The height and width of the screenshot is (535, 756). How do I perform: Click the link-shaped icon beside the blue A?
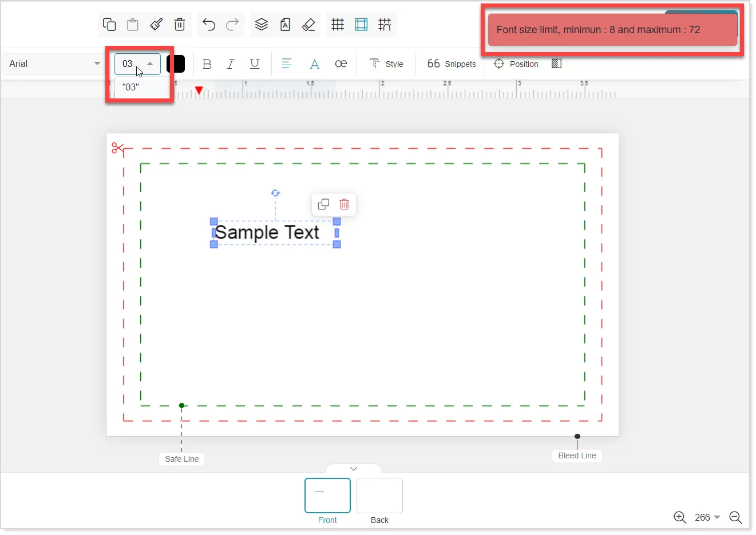click(341, 64)
